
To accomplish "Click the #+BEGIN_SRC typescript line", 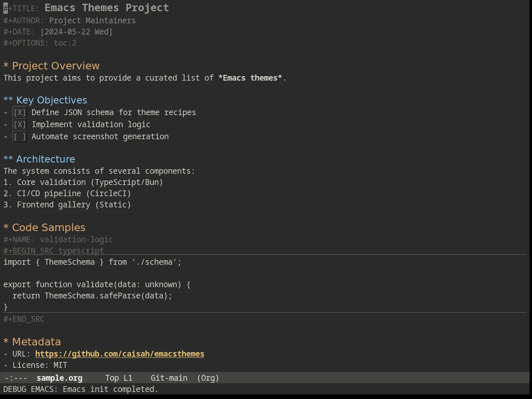I will coord(54,251).
